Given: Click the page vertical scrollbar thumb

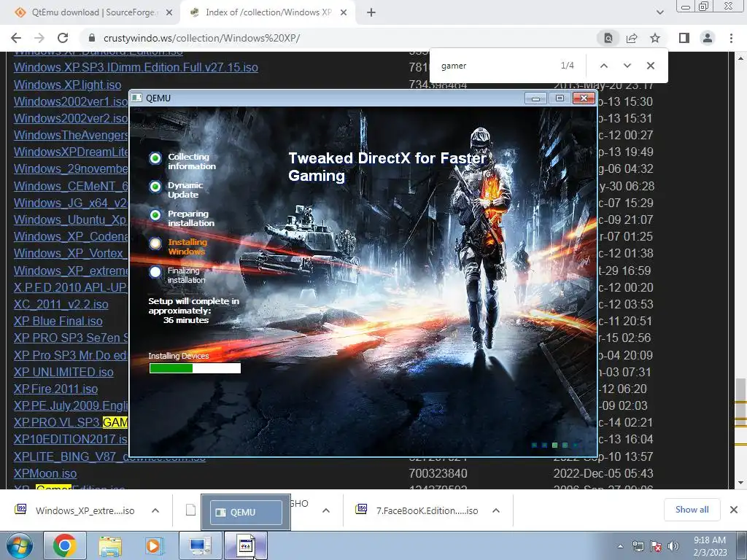Looking at the screenshot, I should (740, 402).
